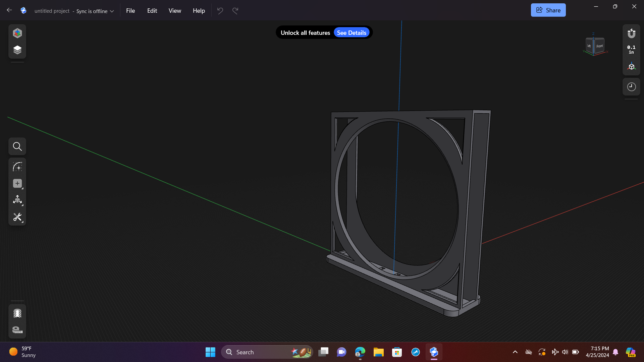This screenshot has height=362, width=644.
Task: Open the History panel via clock icon
Action: (x=632, y=86)
